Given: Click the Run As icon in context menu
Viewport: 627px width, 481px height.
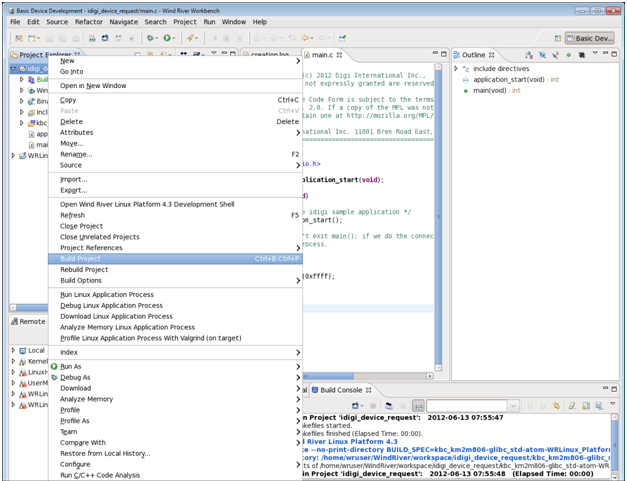Looking at the screenshot, I should pyautogui.click(x=54, y=367).
